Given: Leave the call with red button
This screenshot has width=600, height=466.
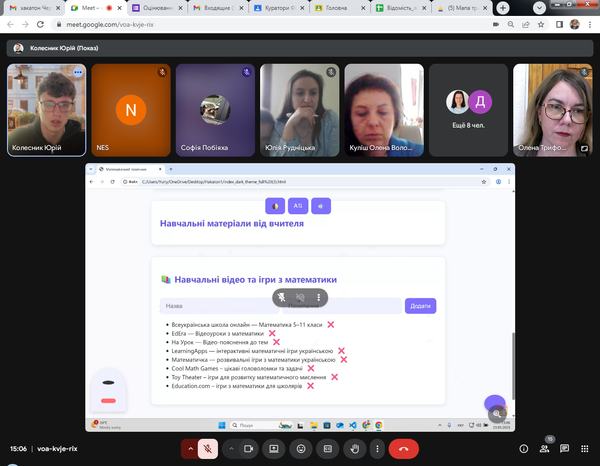Looking at the screenshot, I should coord(403,449).
